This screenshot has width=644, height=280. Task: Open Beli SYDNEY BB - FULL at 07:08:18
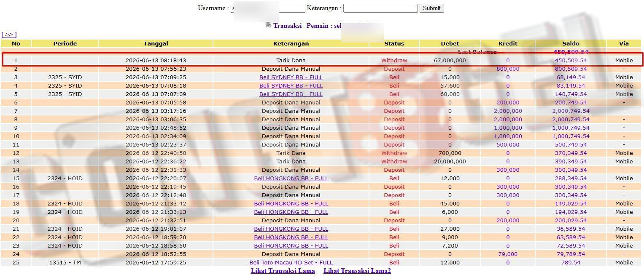tap(291, 86)
